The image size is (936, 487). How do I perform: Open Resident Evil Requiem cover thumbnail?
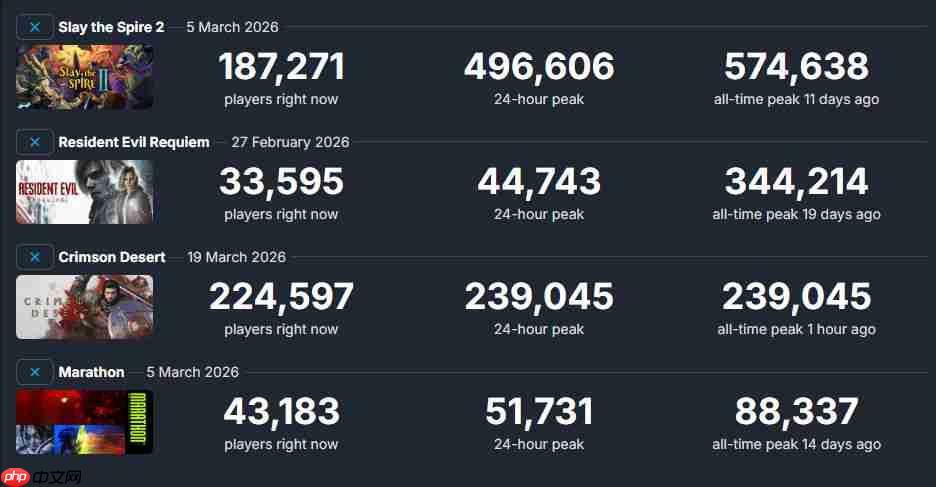(85, 192)
